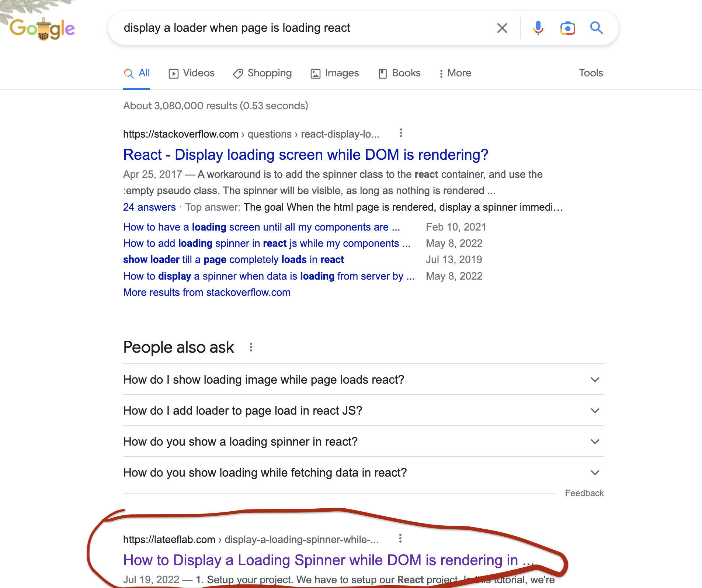Open three-dot menu for stackoverflow result
This screenshot has height=588, width=702.
[401, 133]
